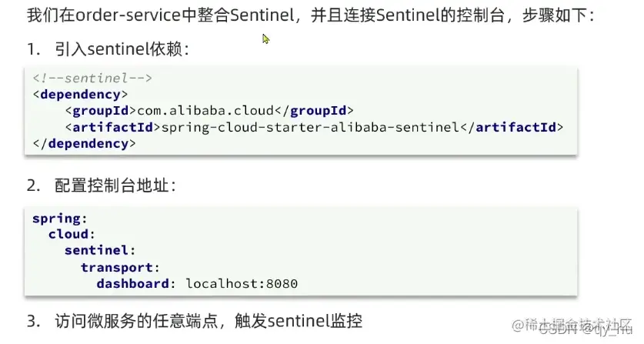The height and width of the screenshot is (344, 644).
Task: Select the localhost:8080 value
Action: click(242, 283)
